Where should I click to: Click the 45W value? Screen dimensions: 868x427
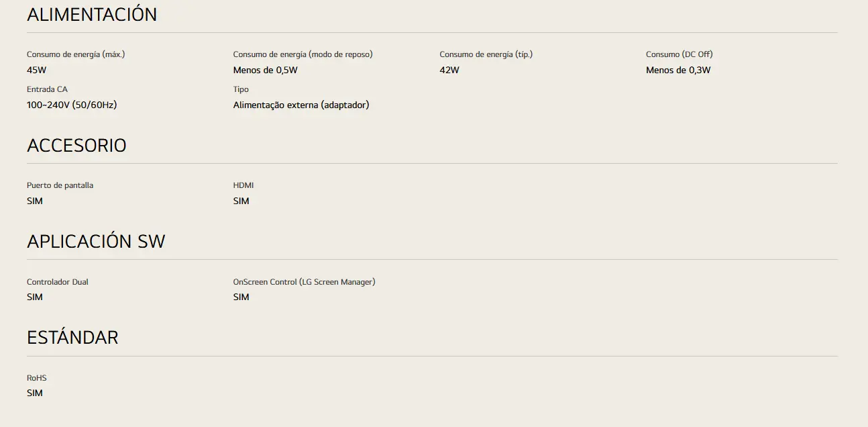click(x=37, y=70)
